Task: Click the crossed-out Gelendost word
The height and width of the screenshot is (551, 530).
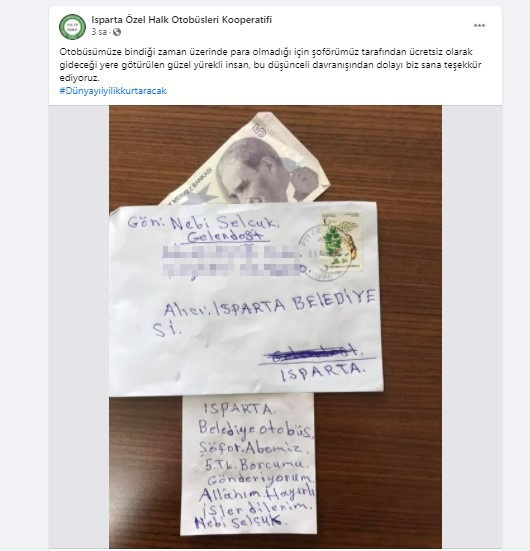Action: pyautogui.click(x=312, y=354)
